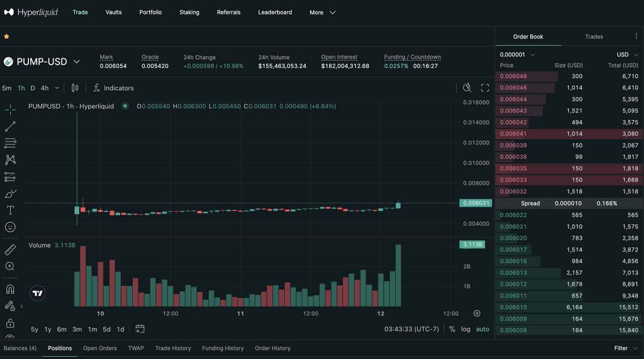Select the Fibonacci retracement tool

point(10,143)
